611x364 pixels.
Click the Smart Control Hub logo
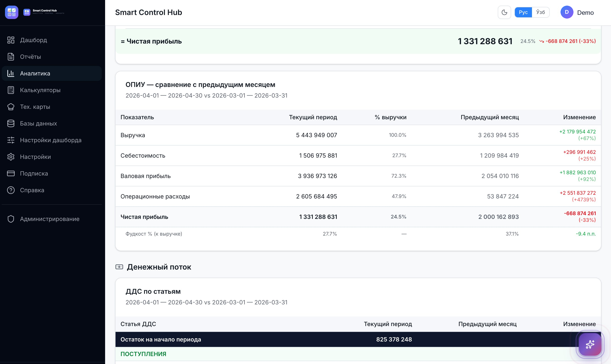[x=11, y=12]
